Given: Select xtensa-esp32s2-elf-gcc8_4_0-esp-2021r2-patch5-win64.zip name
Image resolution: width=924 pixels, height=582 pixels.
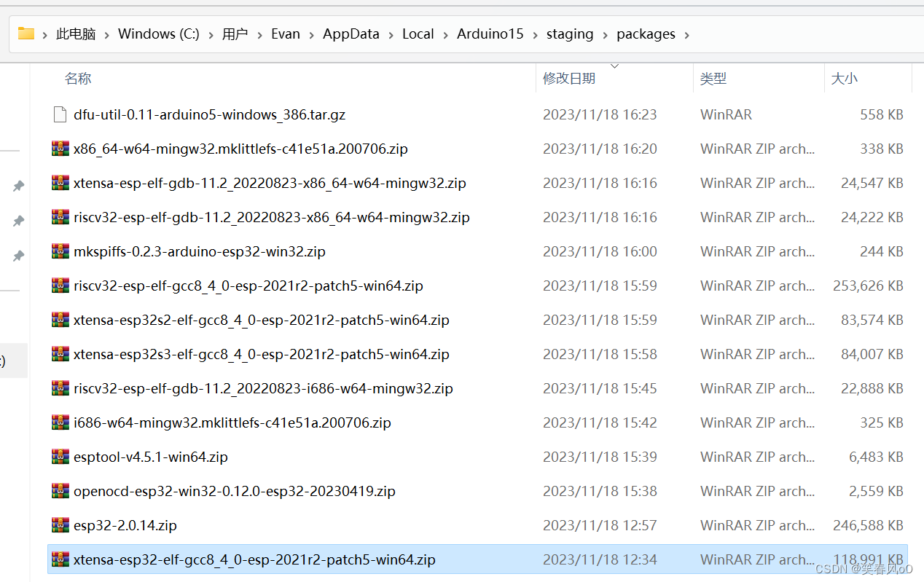Looking at the screenshot, I should (262, 320).
